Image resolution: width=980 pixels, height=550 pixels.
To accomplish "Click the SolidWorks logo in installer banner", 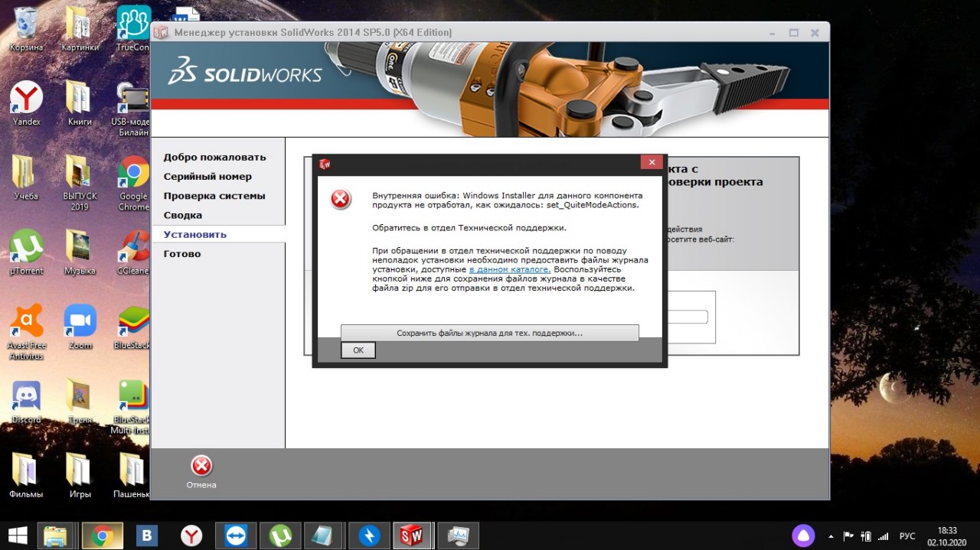I will 245,72.
